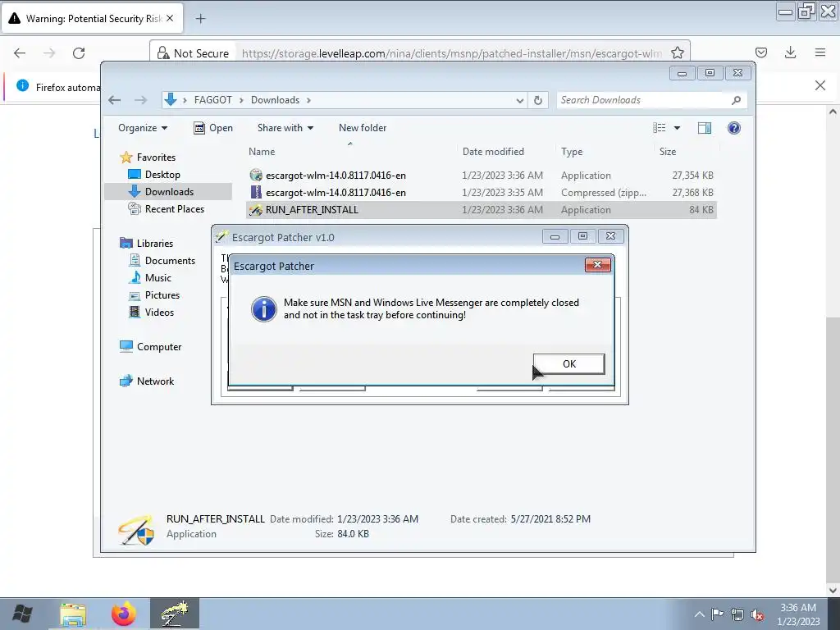Switch to Firefox in the taskbar
The width and height of the screenshot is (840, 630).
coord(123,614)
